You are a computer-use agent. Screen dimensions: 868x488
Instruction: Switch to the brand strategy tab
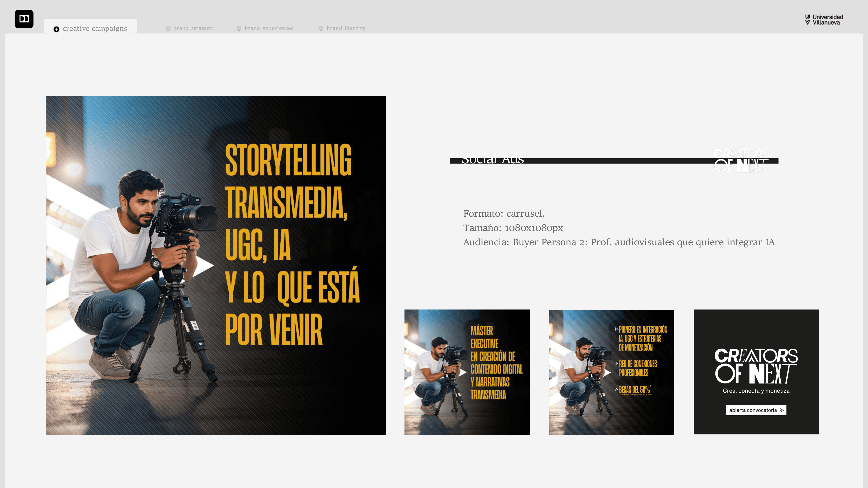click(x=193, y=28)
